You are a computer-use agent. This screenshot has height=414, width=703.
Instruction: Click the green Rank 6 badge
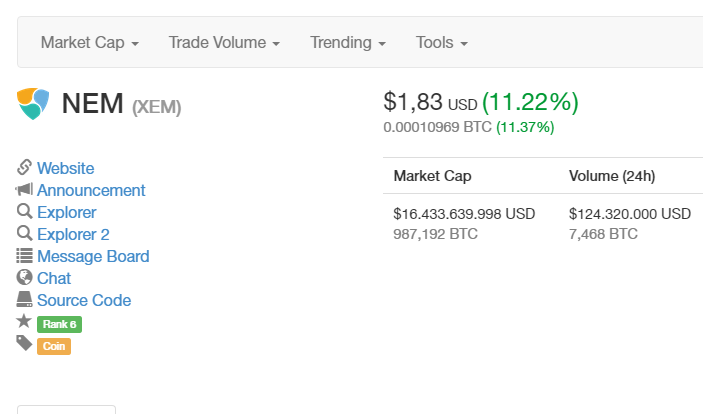pyautogui.click(x=58, y=324)
